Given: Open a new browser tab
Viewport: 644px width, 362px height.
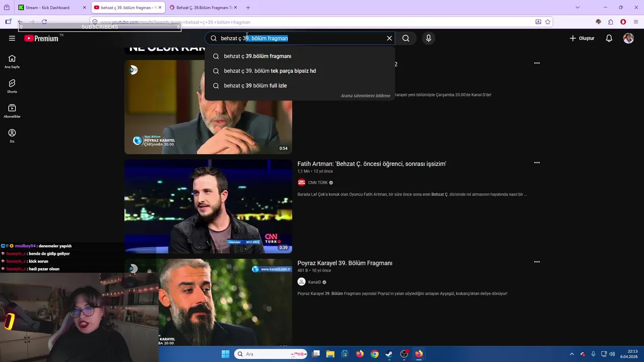Looking at the screenshot, I should (x=248, y=8).
